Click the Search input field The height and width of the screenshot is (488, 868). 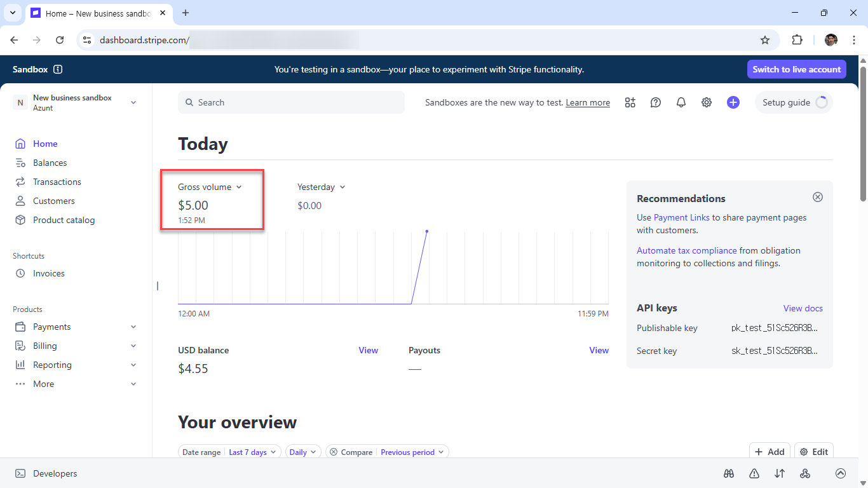point(291,102)
